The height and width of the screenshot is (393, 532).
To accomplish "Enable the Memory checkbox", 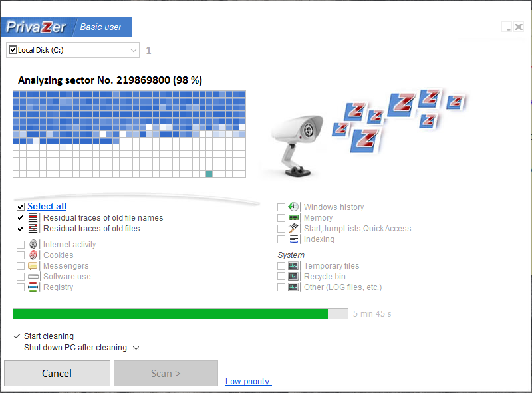I will [281, 218].
